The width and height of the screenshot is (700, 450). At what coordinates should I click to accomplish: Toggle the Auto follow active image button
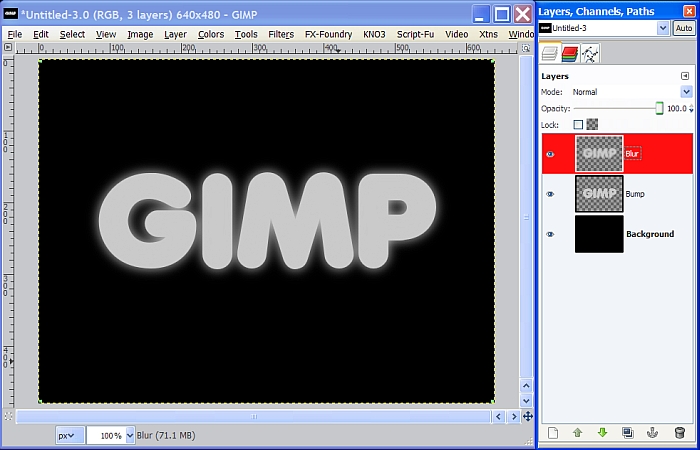pos(683,28)
